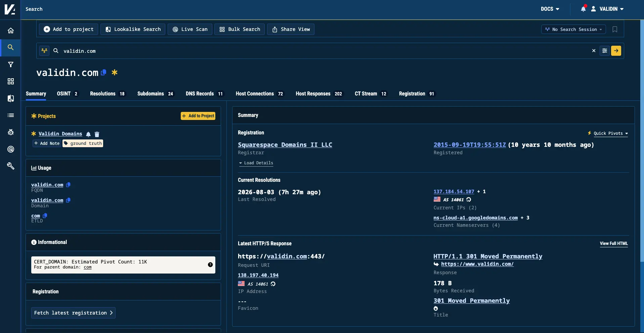Start a Lookalike Search
The width and height of the screenshot is (644, 333).
pyautogui.click(x=133, y=29)
